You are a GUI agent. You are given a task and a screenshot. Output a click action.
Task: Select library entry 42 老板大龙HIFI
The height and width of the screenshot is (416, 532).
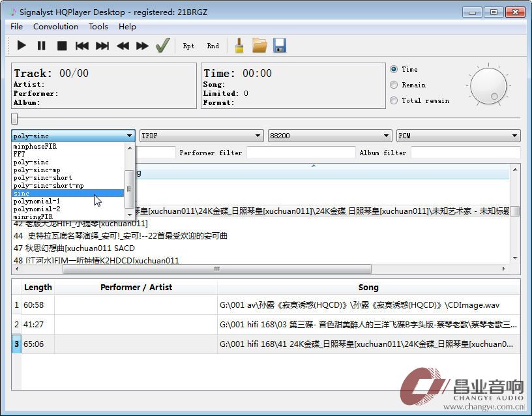pyautogui.click(x=80, y=224)
